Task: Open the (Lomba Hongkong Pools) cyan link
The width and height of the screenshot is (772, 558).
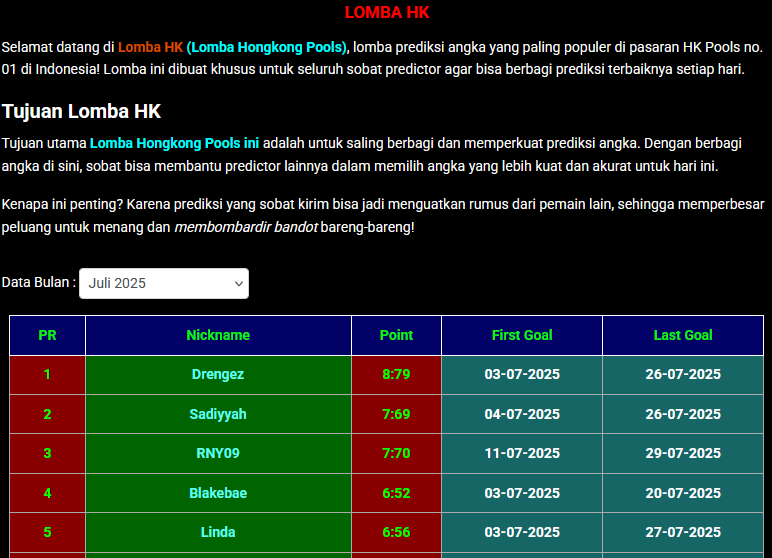Action: [267, 47]
